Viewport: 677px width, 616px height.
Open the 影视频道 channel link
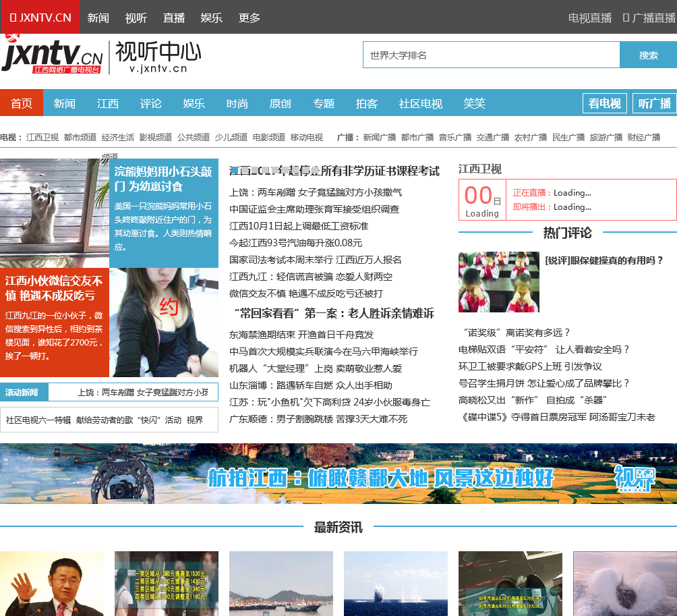pyautogui.click(x=156, y=138)
